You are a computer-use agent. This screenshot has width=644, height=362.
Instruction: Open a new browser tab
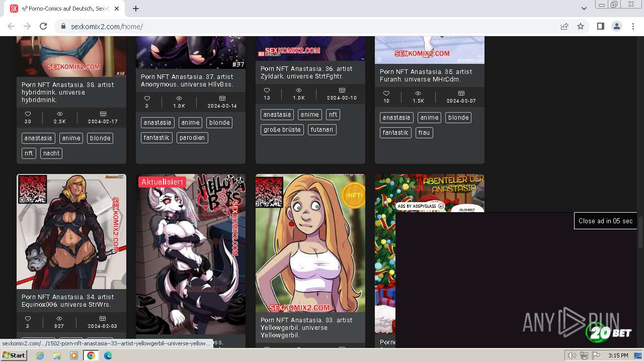[x=136, y=9]
